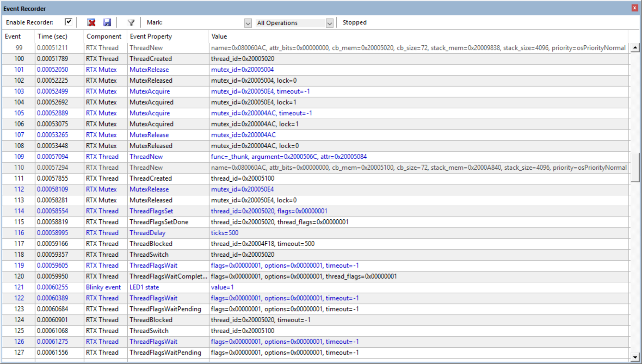Click ThreadNew in event 110 row
The image size is (642, 364).
tap(146, 167)
